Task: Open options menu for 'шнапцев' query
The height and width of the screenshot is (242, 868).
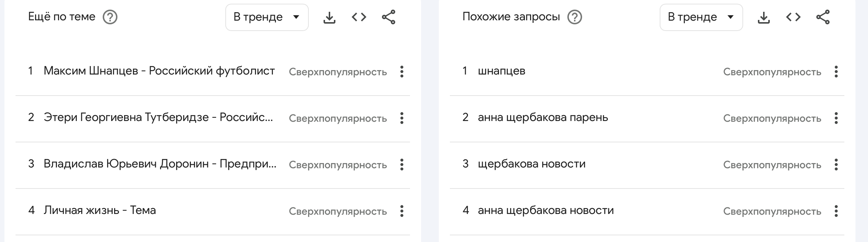Action: [836, 72]
